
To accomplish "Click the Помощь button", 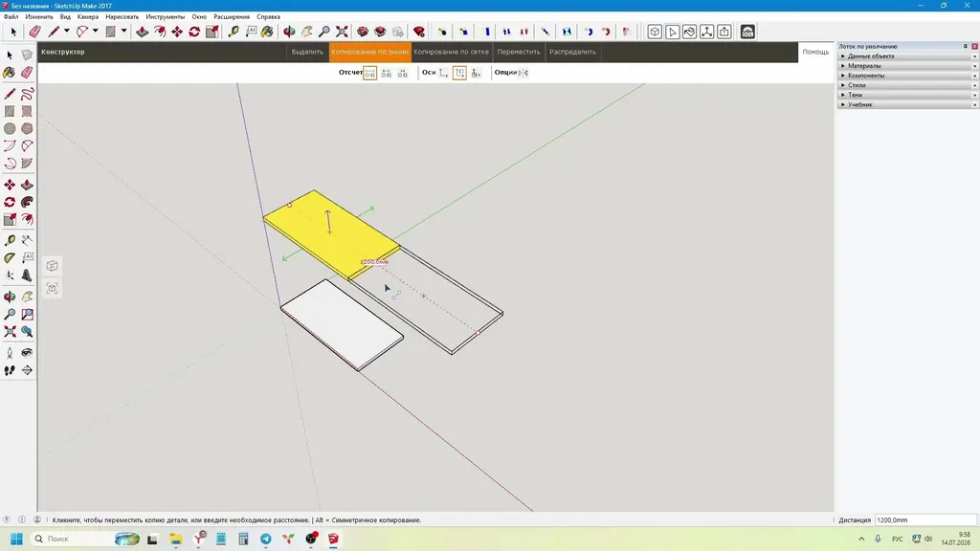I will tap(815, 52).
